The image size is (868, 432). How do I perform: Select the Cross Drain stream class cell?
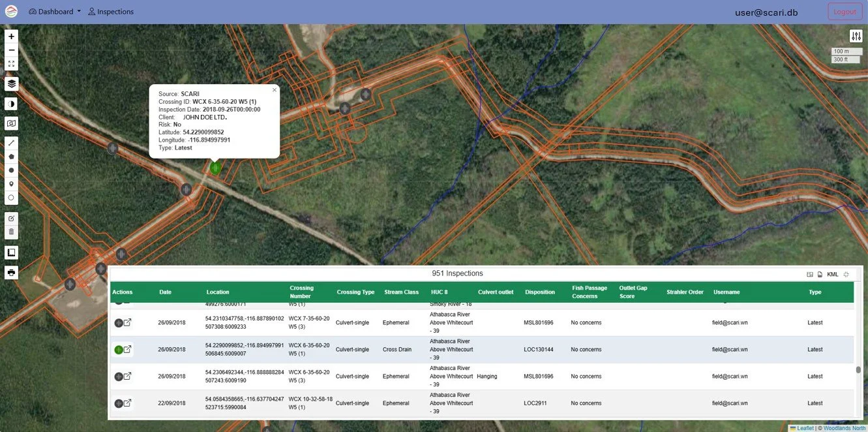tap(397, 350)
